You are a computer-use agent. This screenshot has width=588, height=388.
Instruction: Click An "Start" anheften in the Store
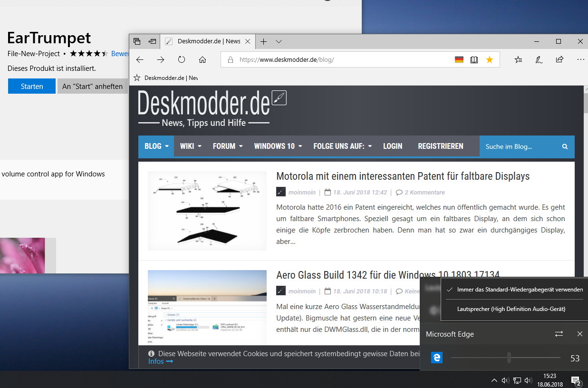point(93,86)
